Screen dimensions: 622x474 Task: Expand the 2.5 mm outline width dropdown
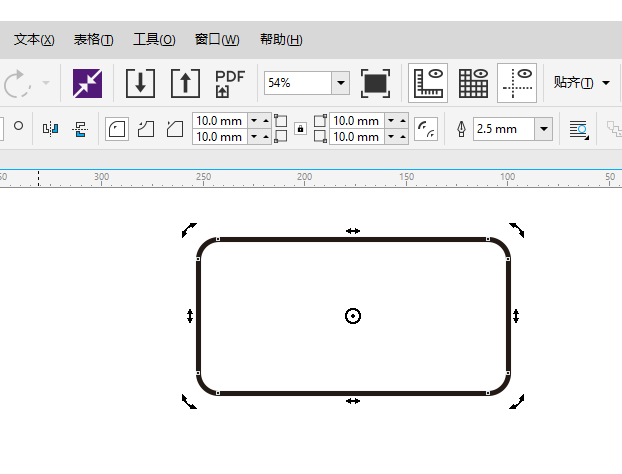click(x=543, y=129)
